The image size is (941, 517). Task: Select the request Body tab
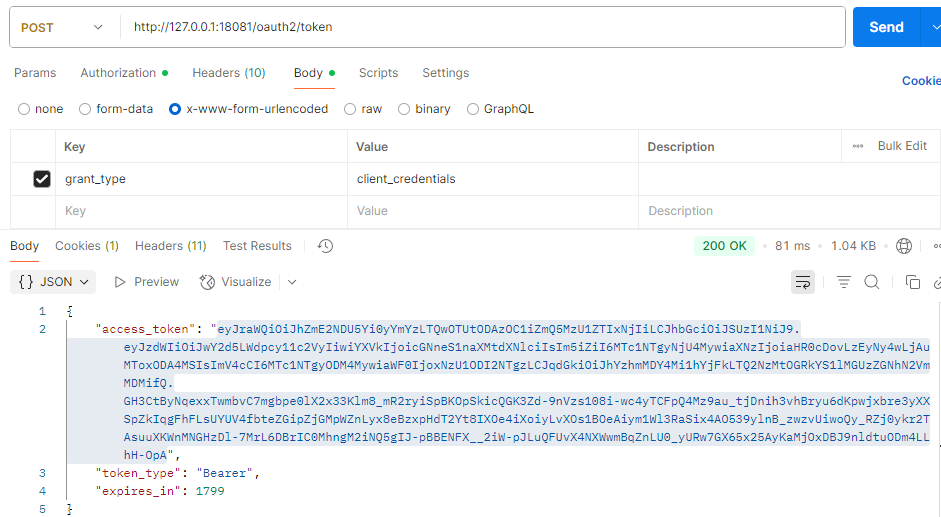click(314, 73)
